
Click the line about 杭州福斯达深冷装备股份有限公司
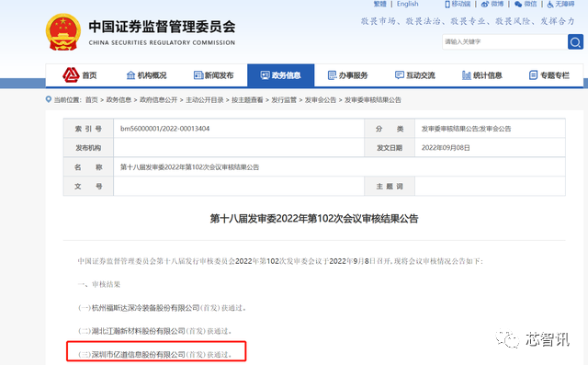click(162, 308)
